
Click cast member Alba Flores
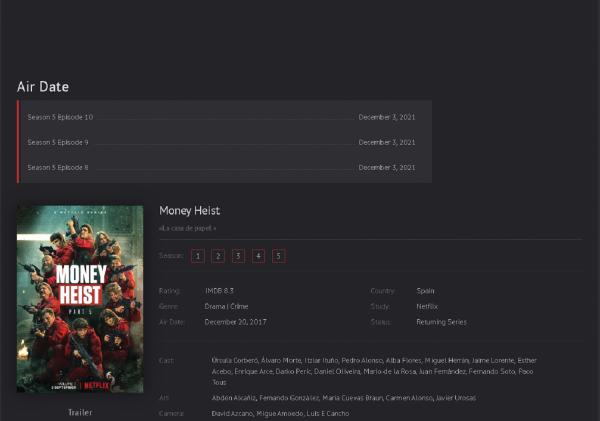click(403, 361)
